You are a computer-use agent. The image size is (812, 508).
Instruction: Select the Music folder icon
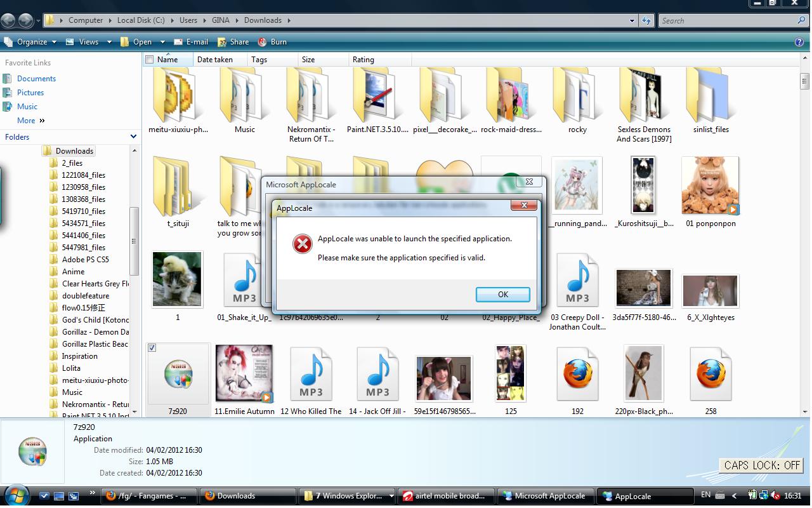tap(244, 95)
